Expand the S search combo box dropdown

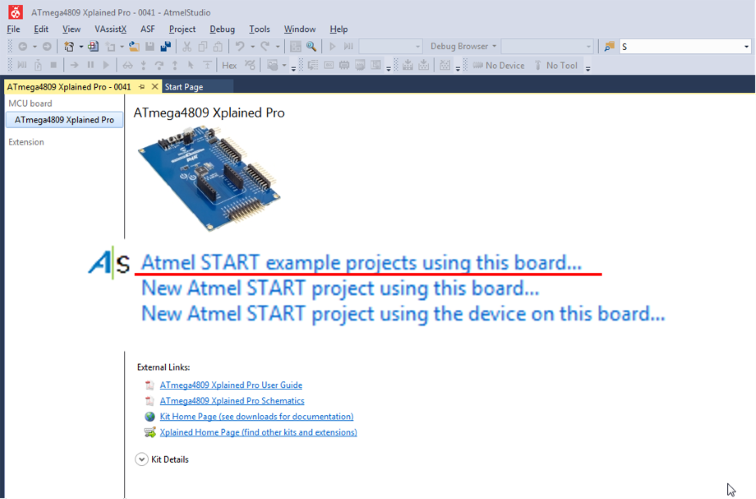746,46
